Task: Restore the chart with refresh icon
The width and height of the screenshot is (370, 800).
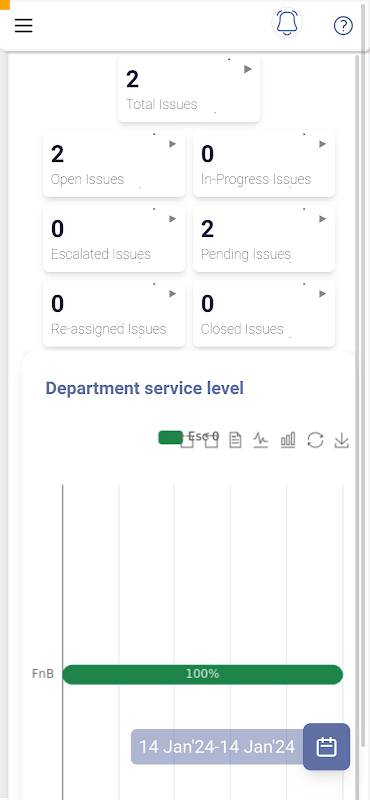Action: [315, 439]
